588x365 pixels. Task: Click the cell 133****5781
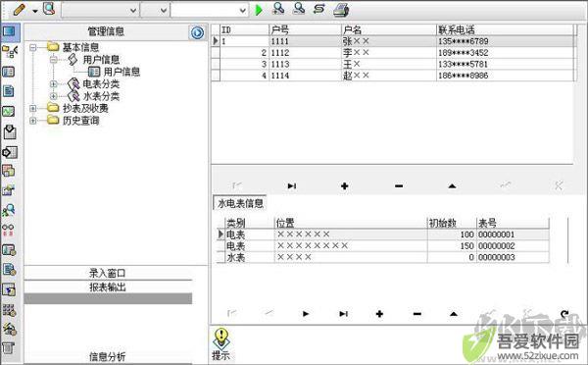pos(505,64)
